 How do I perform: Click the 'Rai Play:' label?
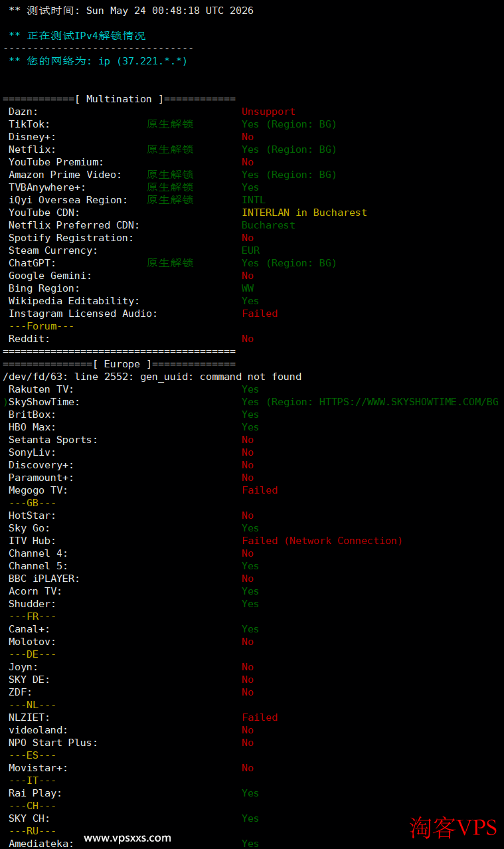click(35, 793)
